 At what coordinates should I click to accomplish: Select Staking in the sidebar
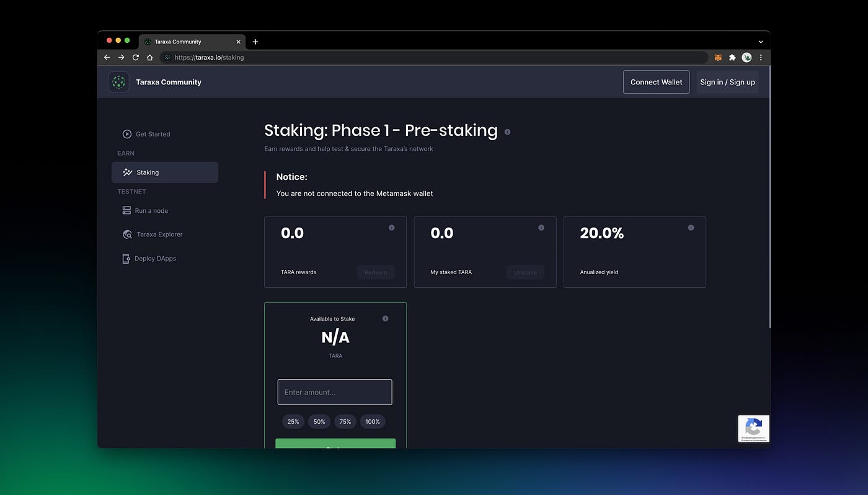[x=165, y=172]
